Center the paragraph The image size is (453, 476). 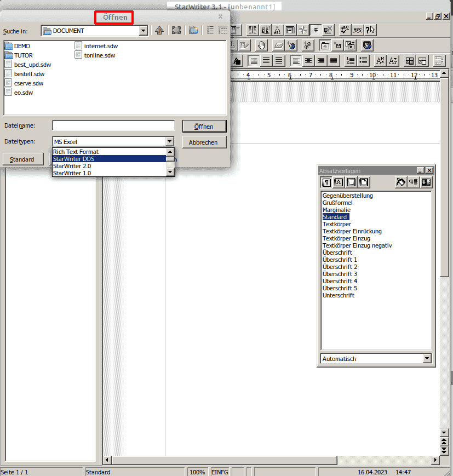(x=308, y=61)
